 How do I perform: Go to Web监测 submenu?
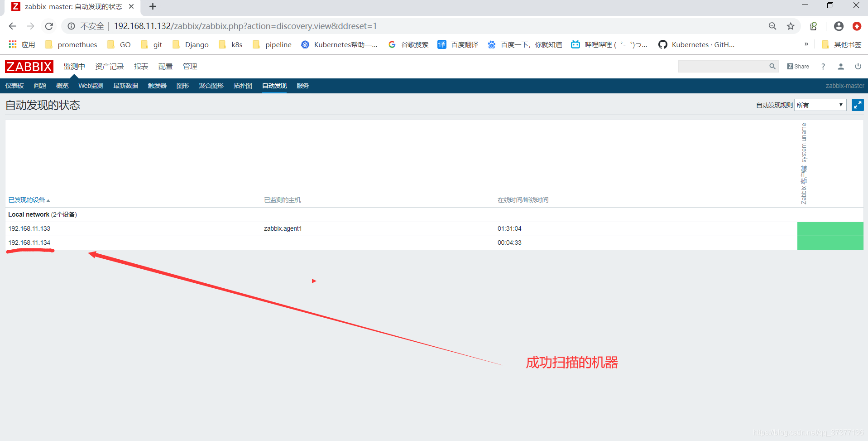(x=91, y=86)
